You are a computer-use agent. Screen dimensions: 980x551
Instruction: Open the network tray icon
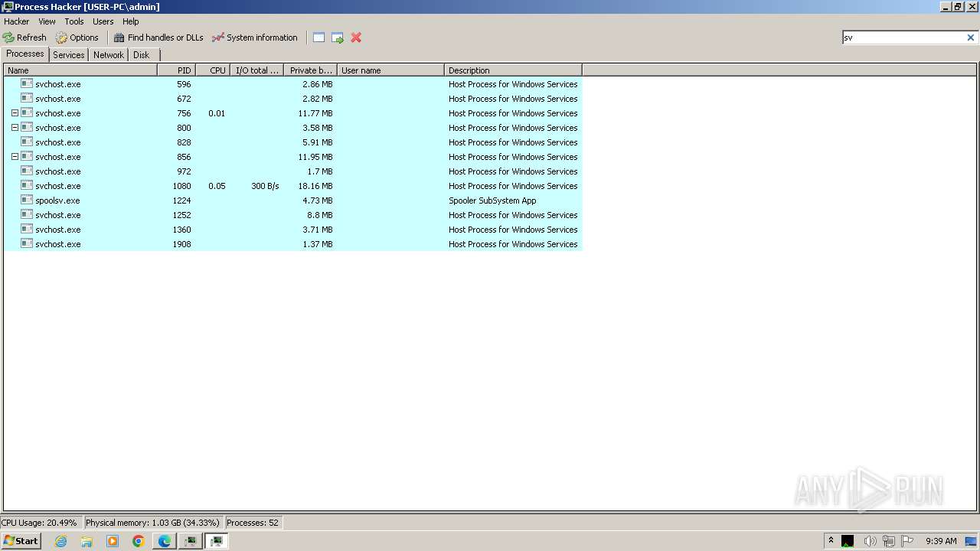[889, 541]
